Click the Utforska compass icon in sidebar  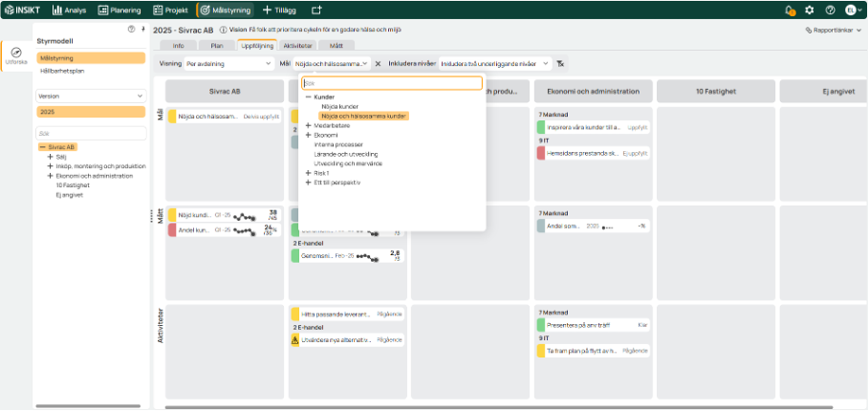[15, 54]
